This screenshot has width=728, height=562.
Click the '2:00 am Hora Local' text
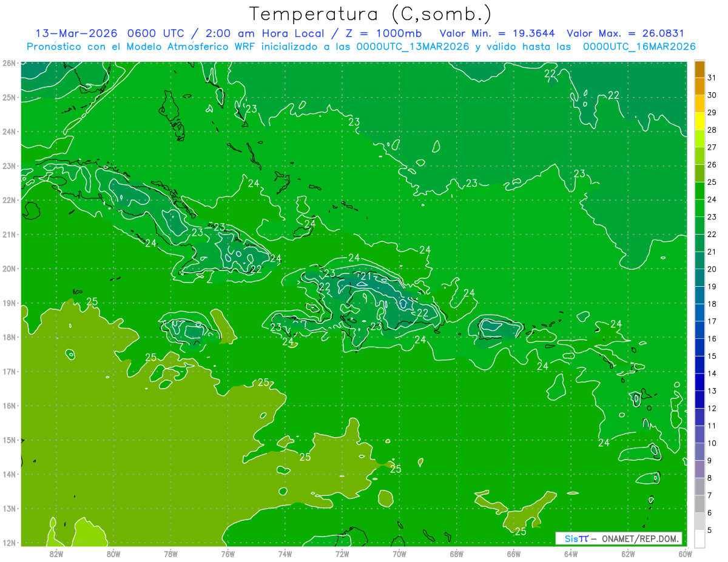(x=266, y=33)
